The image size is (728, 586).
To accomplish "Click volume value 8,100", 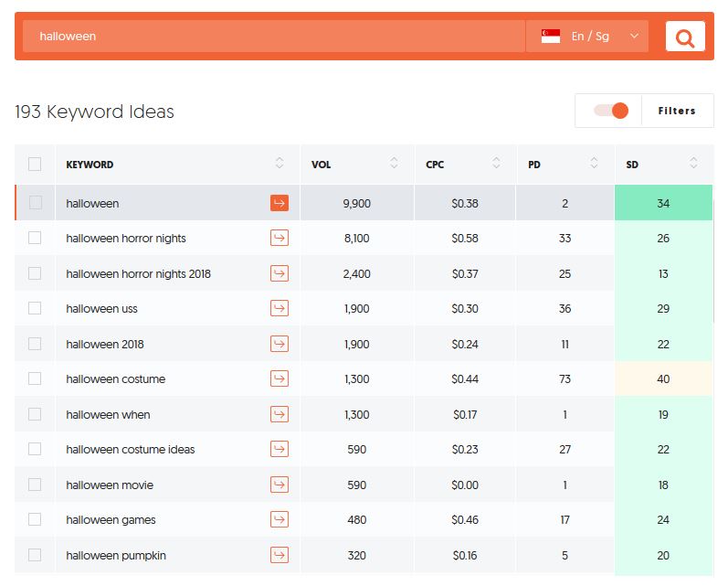I will coord(356,239).
